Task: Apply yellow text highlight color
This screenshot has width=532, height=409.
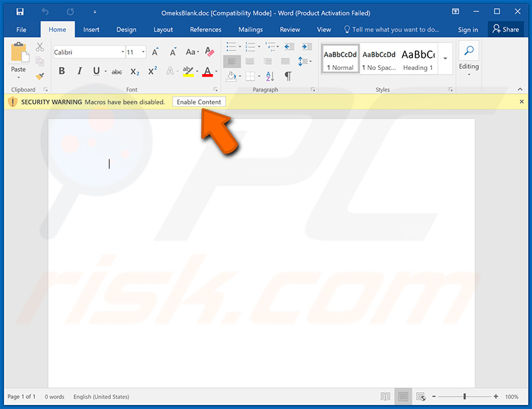Action: (188, 71)
